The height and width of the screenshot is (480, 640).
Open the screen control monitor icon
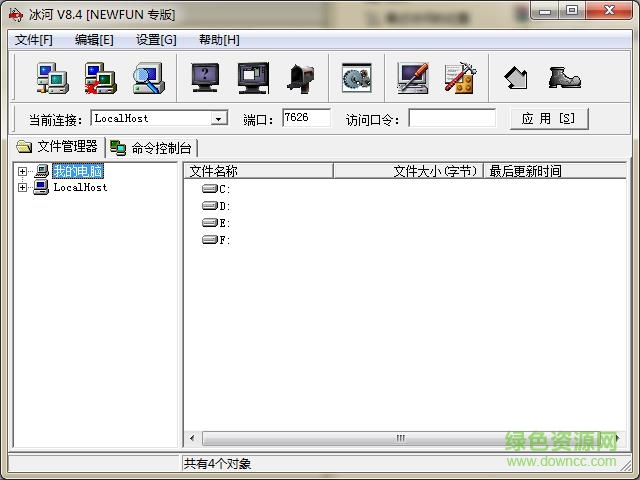click(253, 78)
